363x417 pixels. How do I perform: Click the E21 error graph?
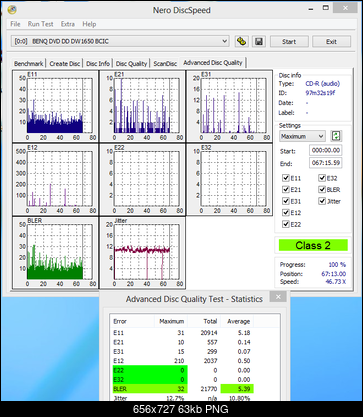(142, 106)
